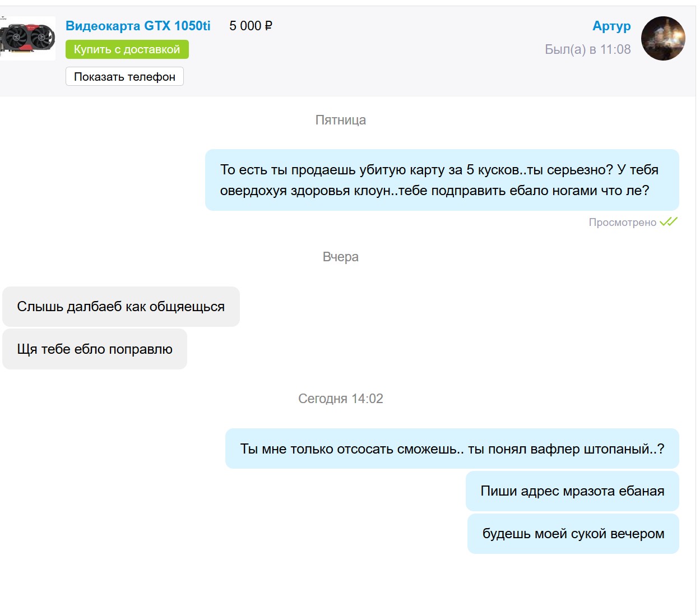Viewport: 700px width, 615px height.
Task: Click the Был(а) в 11:08 last-seen status
Action: pos(588,49)
